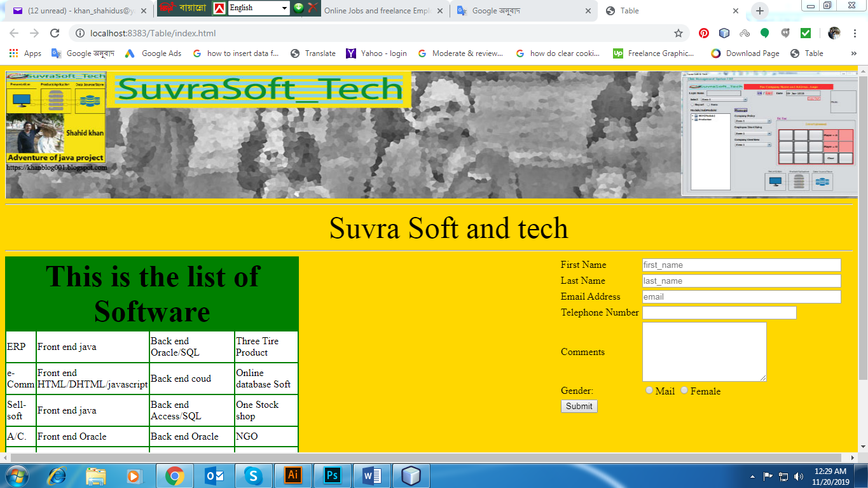This screenshot has width=868, height=488.
Task: Open the Apps shortcut in bookmarks bar
Action: (25, 53)
